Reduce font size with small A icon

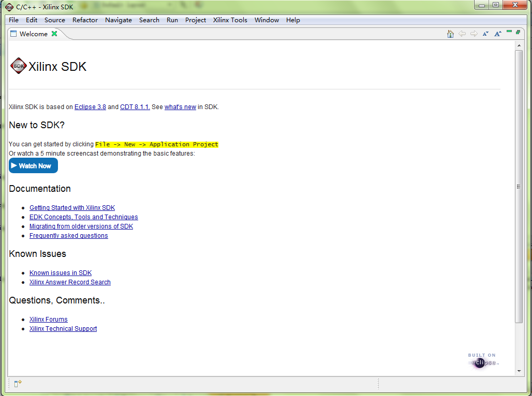tap(485, 34)
